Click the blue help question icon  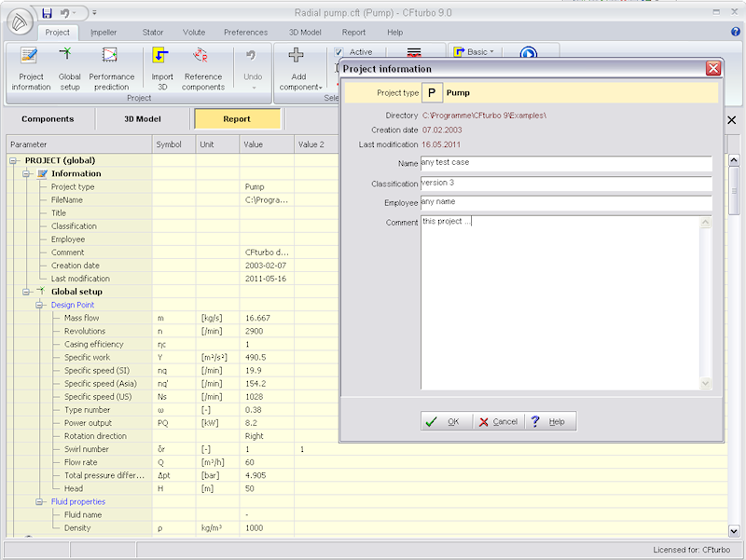coord(735,32)
